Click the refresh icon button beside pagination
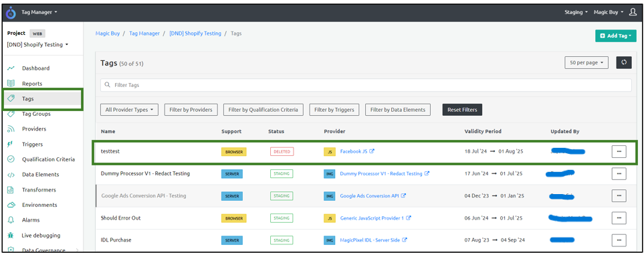This screenshot has width=644, height=253. 623,62
